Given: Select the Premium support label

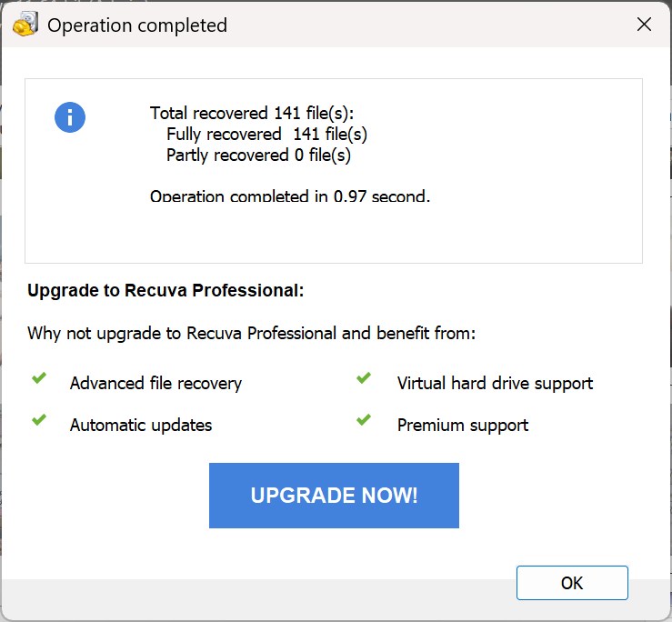Looking at the screenshot, I should (x=462, y=425).
